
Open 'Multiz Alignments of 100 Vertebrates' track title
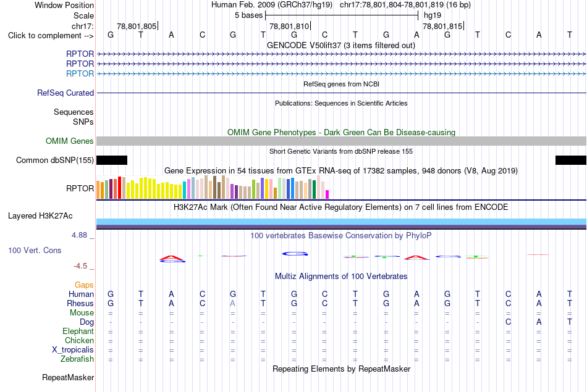341,277
